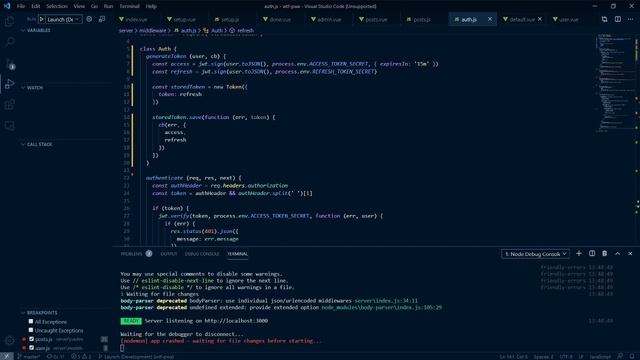Open errors and warnings count in status bar

81,356
